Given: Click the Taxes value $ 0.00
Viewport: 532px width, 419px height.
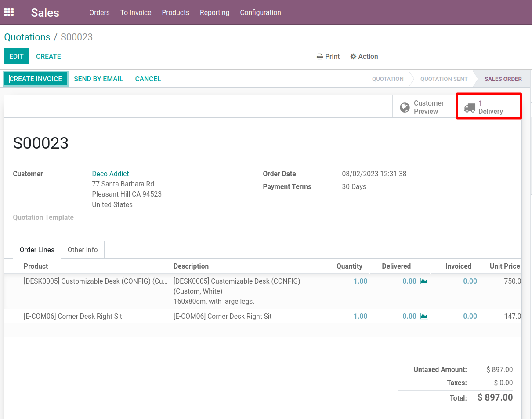Looking at the screenshot, I should coord(503,383).
